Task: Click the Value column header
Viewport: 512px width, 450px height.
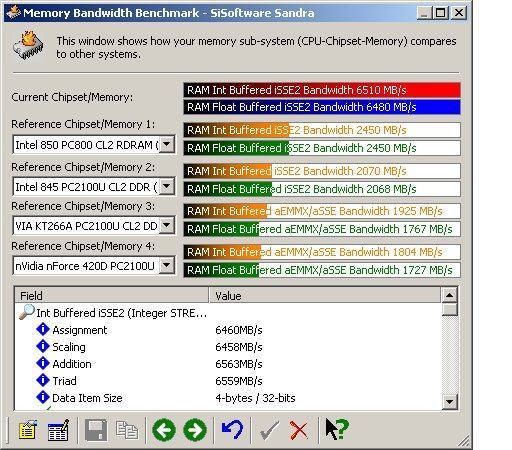Action: [x=325, y=295]
